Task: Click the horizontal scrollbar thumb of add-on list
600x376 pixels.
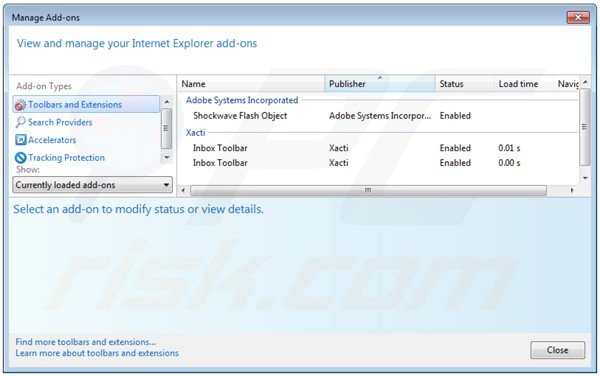Action: pos(368,190)
